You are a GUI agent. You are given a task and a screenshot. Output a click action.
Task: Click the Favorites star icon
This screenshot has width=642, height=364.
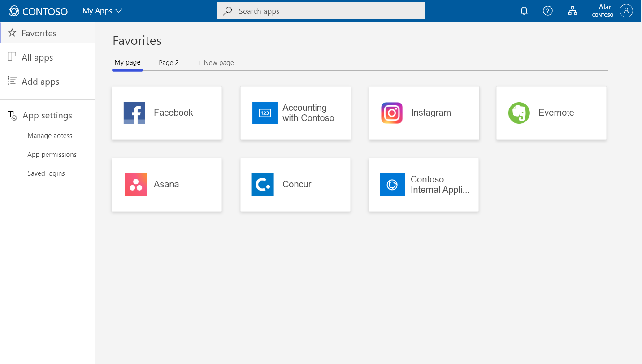12,33
